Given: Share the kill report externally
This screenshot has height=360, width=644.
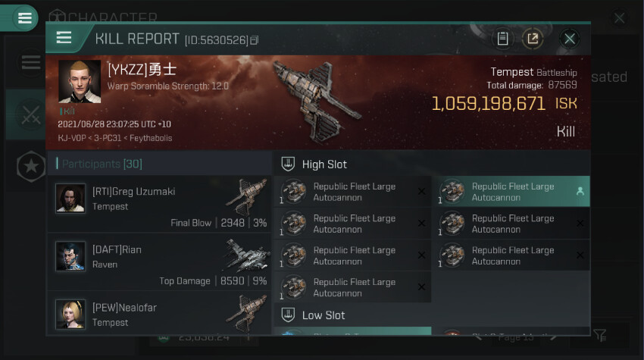Looking at the screenshot, I should point(533,39).
